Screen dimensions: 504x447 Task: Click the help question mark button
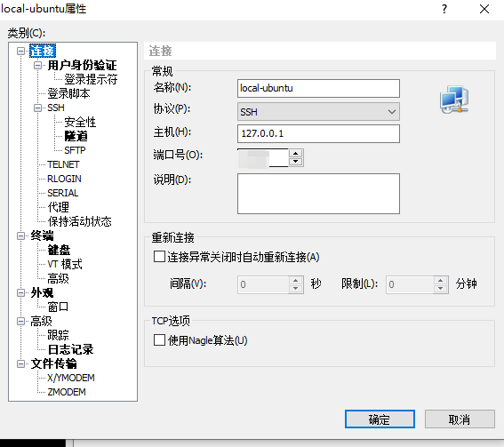point(444,9)
